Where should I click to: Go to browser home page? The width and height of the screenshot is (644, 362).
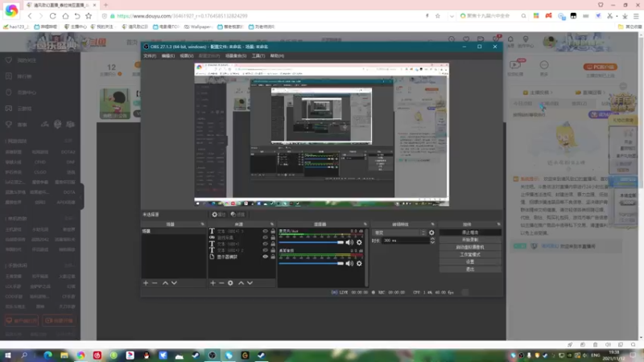[65, 16]
